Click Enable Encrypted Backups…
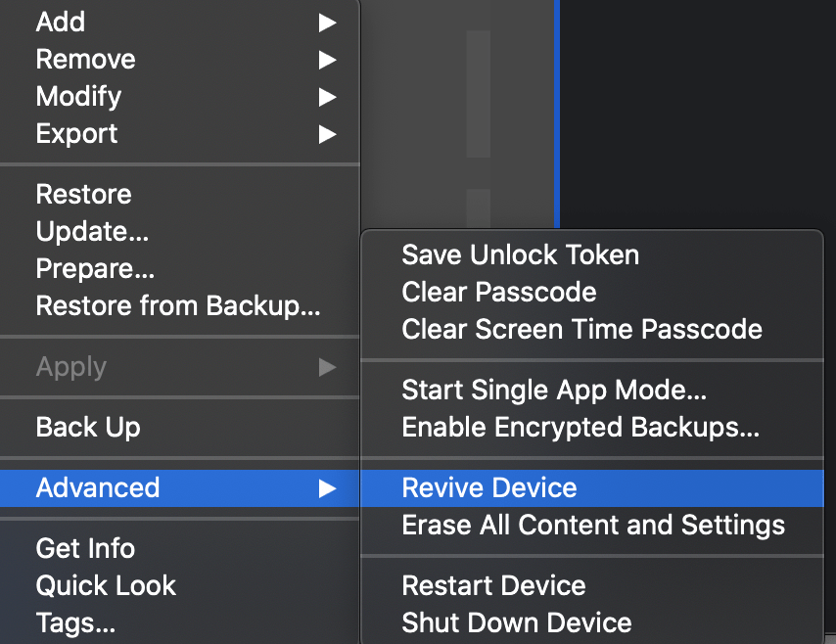 click(x=581, y=427)
